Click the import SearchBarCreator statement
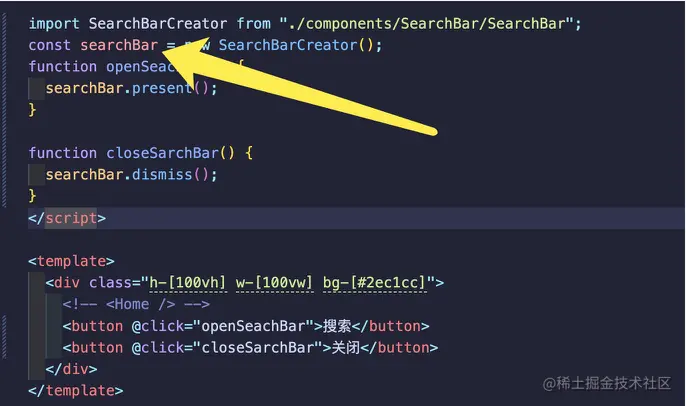The image size is (686, 406). coord(305,24)
